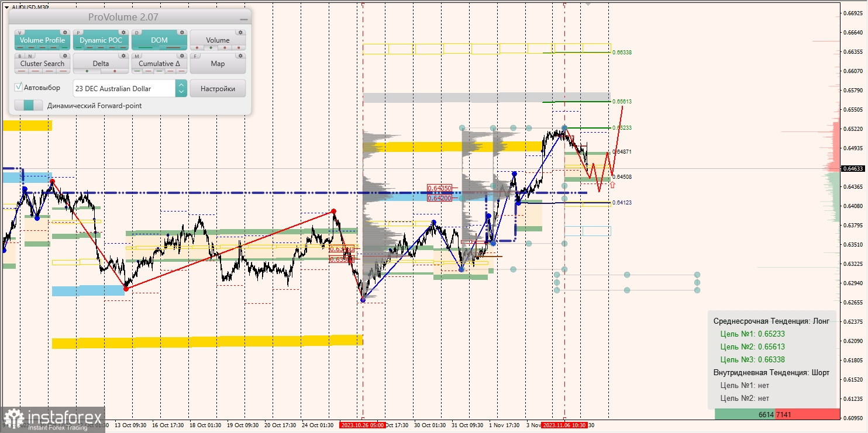Click the 0.64200 red boxed price label
Viewport: 868px width, 433px height.
[x=439, y=198]
